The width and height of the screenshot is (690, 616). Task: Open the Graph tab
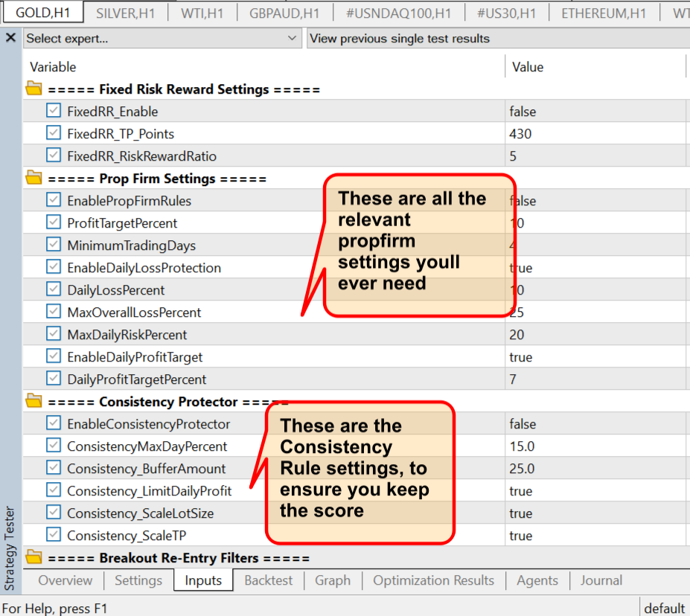333,580
